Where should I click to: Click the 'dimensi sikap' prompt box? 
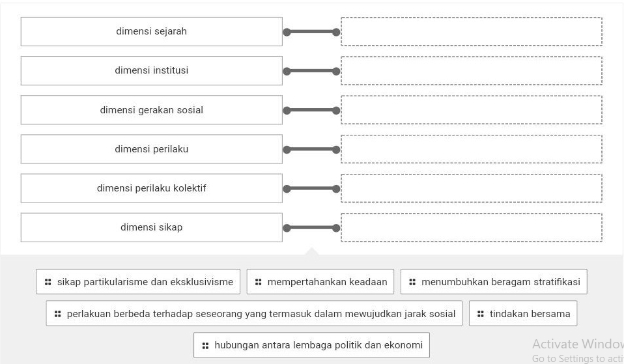click(x=151, y=227)
